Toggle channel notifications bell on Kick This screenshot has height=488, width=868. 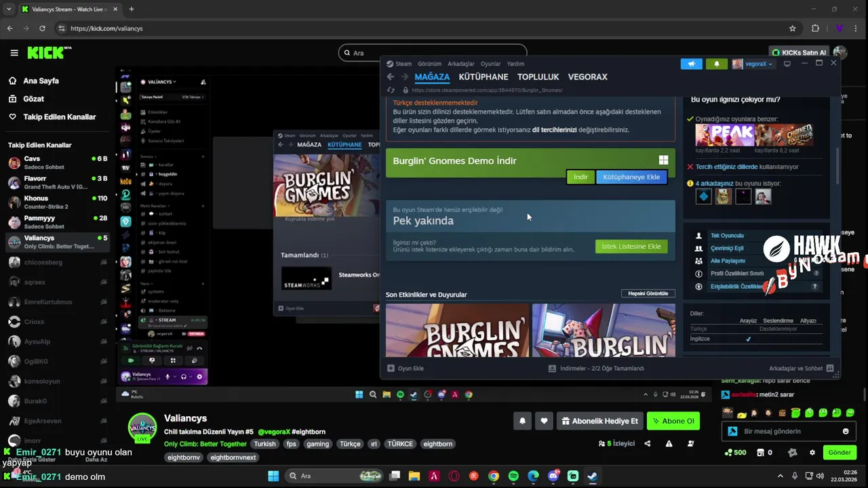(x=522, y=421)
